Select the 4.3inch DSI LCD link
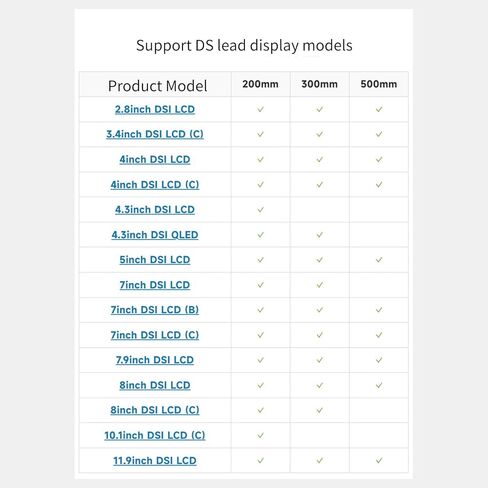Viewport: 488px width, 488px height. pos(155,210)
